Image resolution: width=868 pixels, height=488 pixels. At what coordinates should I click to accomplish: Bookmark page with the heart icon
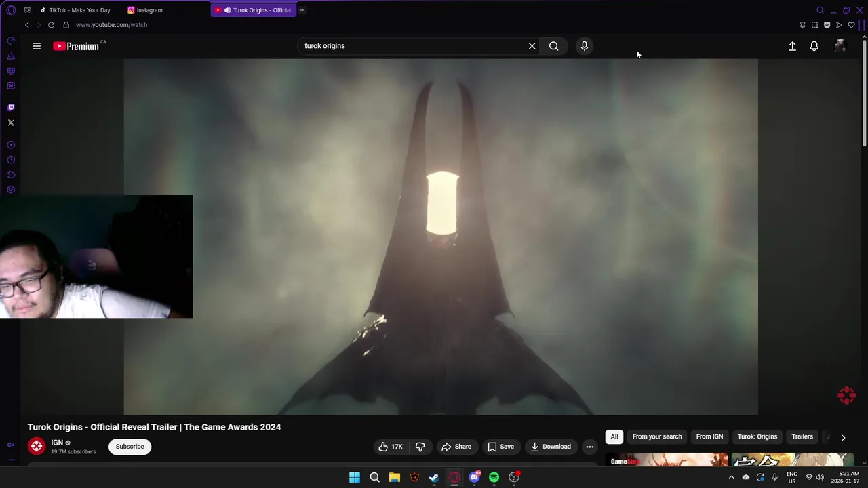point(852,25)
